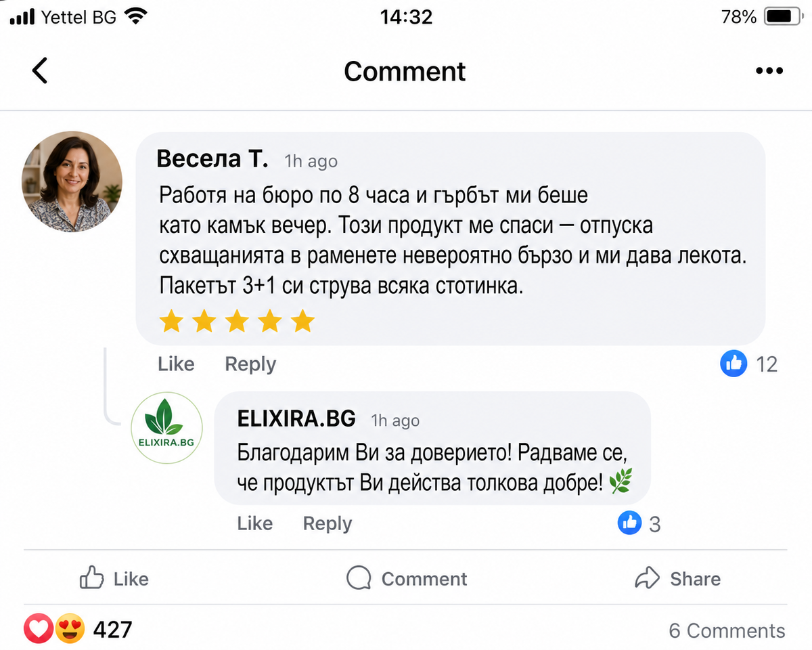The width and height of the screenshot is (812, 650).
Task: Like the ELIXIRA.BG reply
Action: [x=255, y=523]
